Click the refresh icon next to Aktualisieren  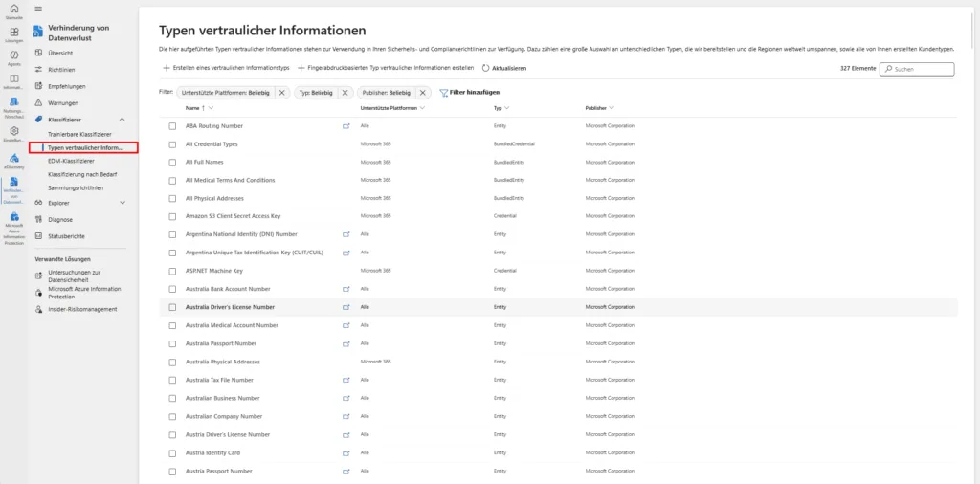pyautogui.click(x=485, y=68)
